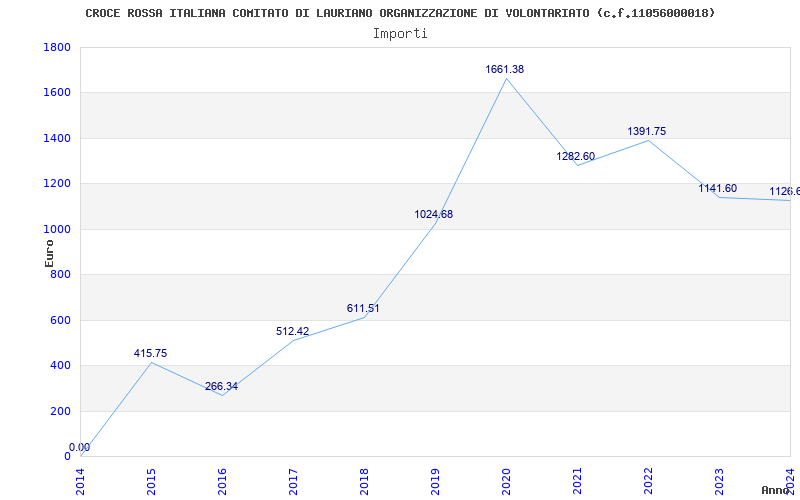Click the Importi subtitle

click(x=400, y=34)
